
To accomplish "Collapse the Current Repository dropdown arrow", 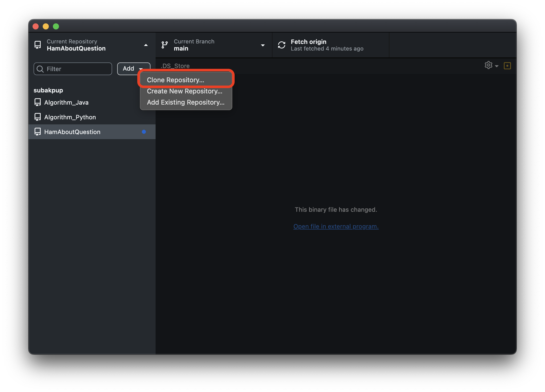I will point(146,45).
